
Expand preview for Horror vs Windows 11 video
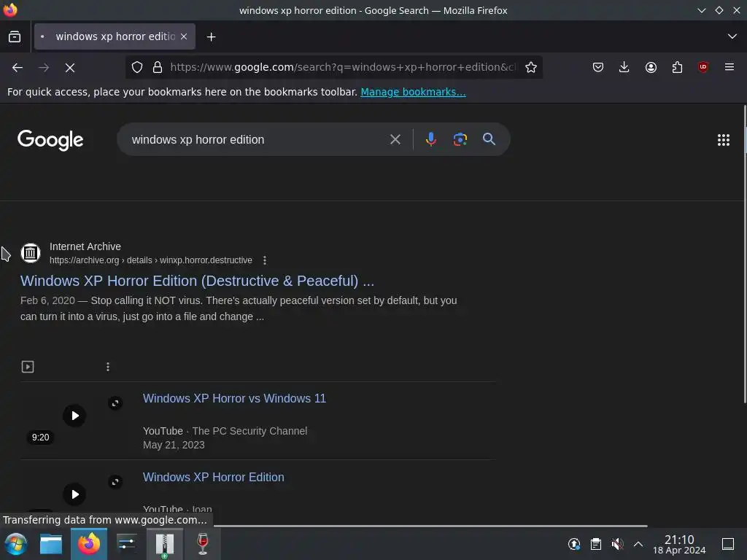(x=115, y=403)
